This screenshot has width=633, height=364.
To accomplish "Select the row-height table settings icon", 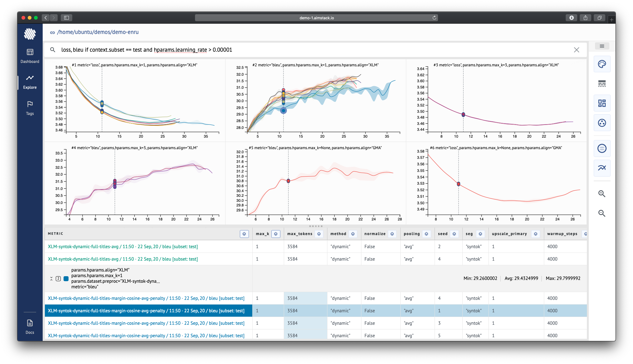I will pos(602,83).
